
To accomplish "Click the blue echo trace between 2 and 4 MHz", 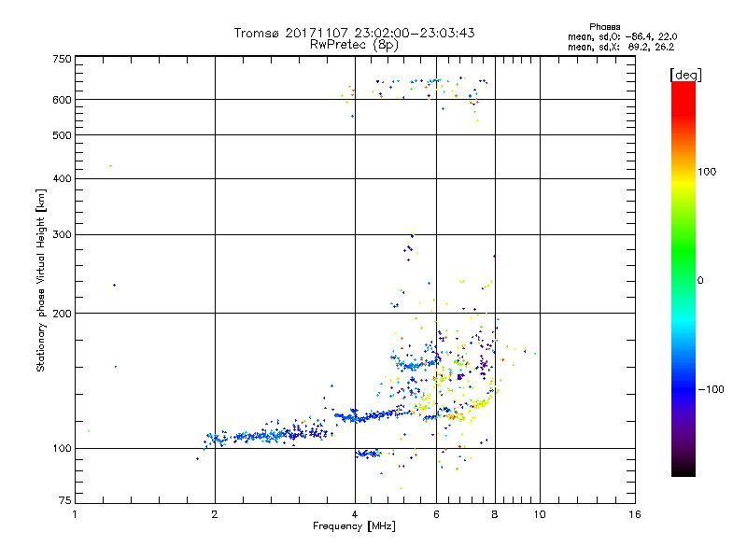I will [269, 435].
